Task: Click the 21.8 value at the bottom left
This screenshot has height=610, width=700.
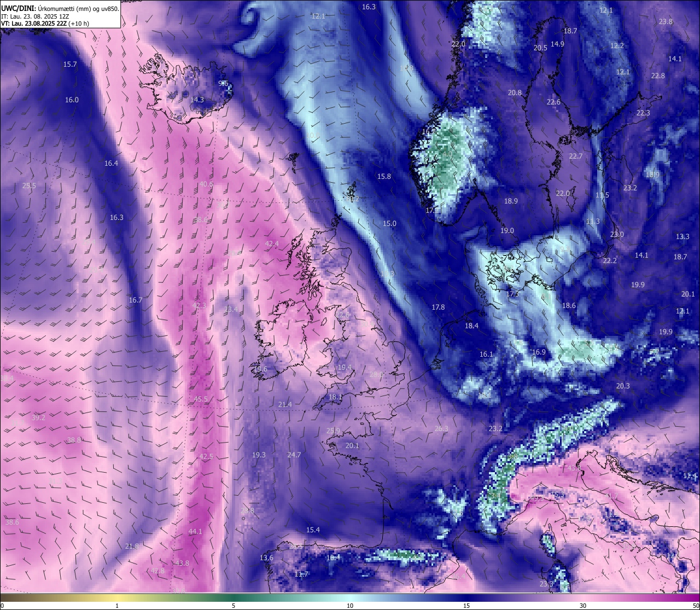Action: click(132, 546)
